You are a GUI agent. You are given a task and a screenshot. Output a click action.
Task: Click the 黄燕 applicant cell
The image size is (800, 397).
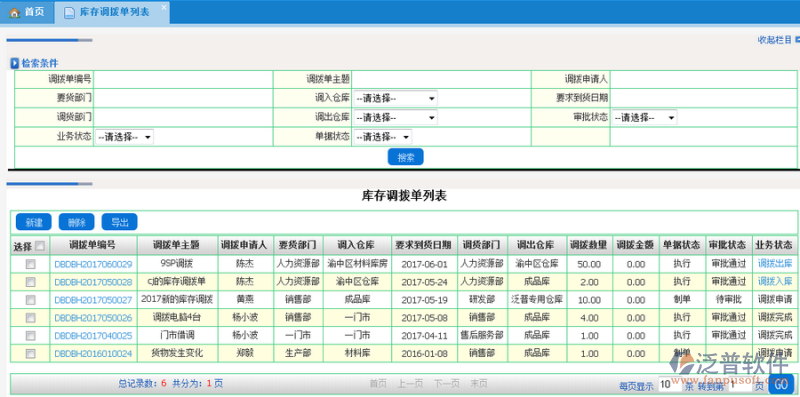point(245,300)
